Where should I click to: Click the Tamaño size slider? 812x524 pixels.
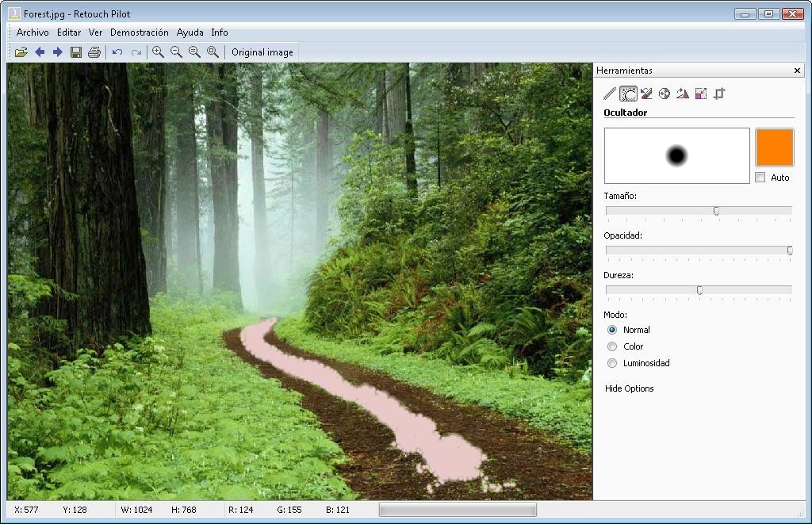[x=699, y=211]
